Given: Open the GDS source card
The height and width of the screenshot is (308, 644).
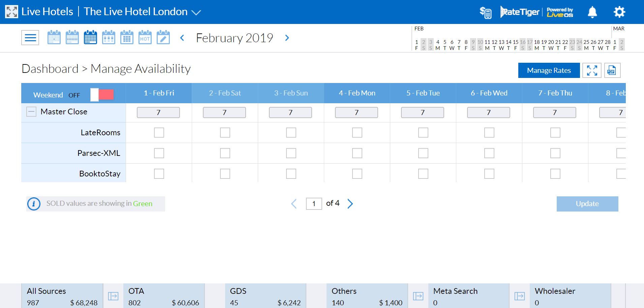Looking at the screenshot, I should 266,296.
